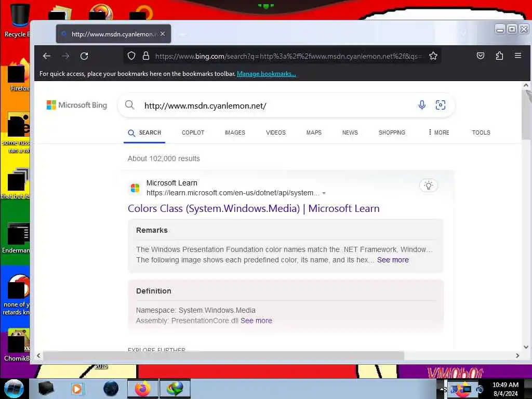Click the Definition heading

click(x=153, y=291)
